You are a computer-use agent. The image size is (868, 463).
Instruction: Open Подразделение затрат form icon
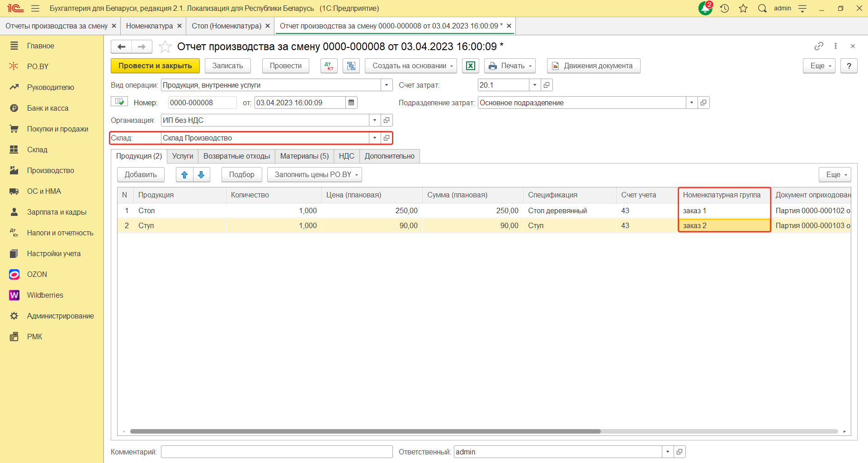(x=703, y=103)
